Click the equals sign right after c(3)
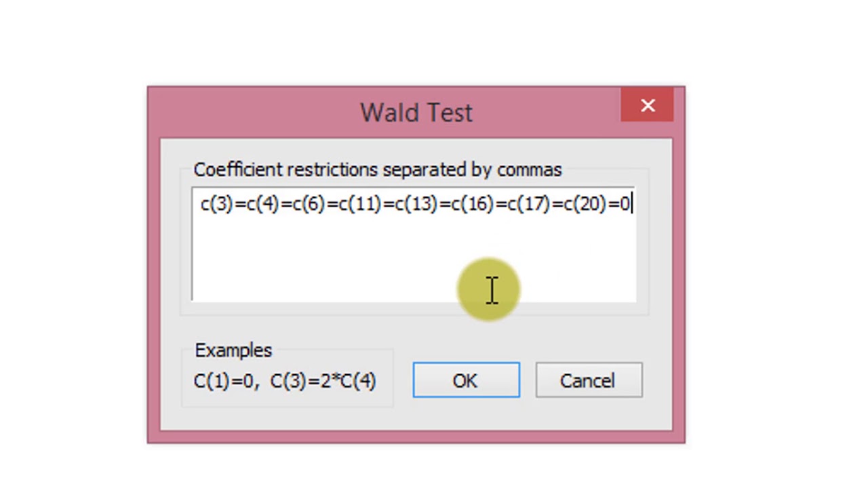868x488 pixels. click(239, 204)
